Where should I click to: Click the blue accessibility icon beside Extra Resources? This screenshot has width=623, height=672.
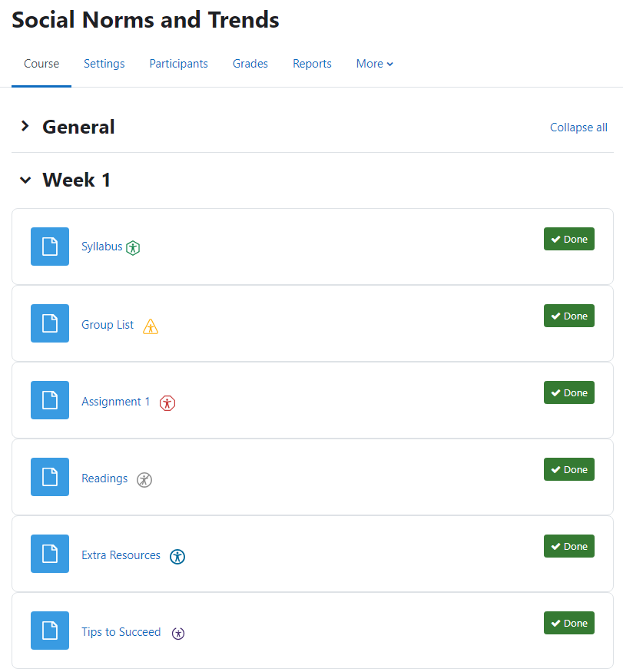(177, 557)
